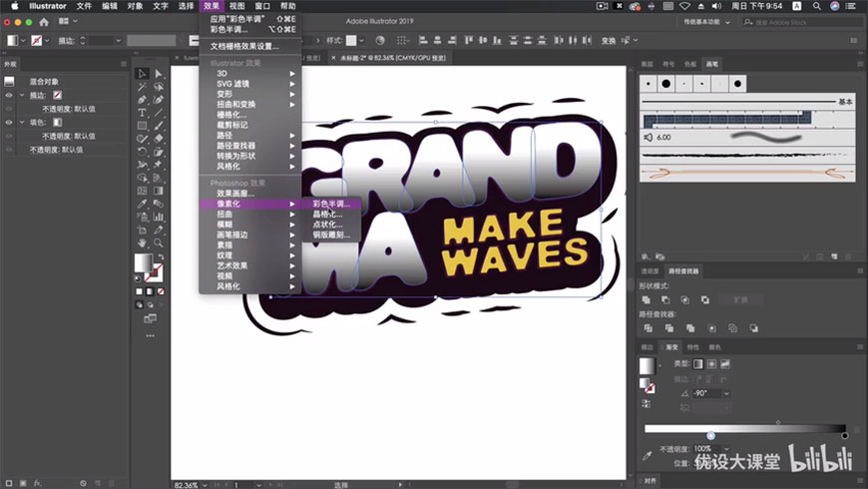
Task: Select the Rotate tool
Action: pos(142,152)
